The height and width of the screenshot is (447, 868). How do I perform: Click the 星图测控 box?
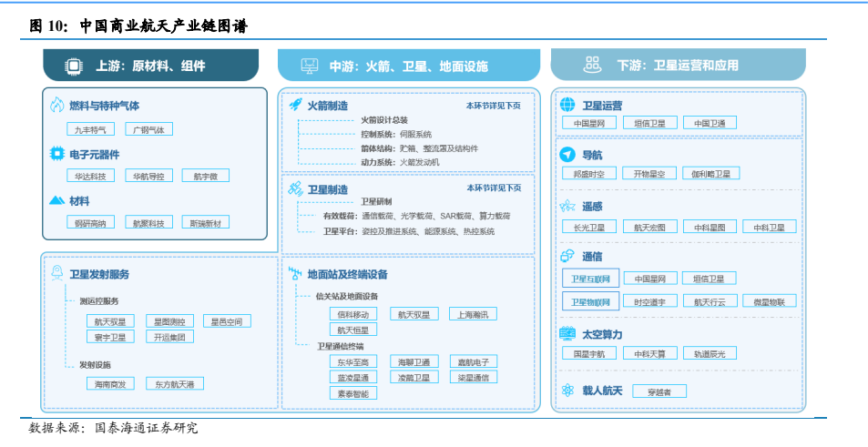click(x=169, y=320)
